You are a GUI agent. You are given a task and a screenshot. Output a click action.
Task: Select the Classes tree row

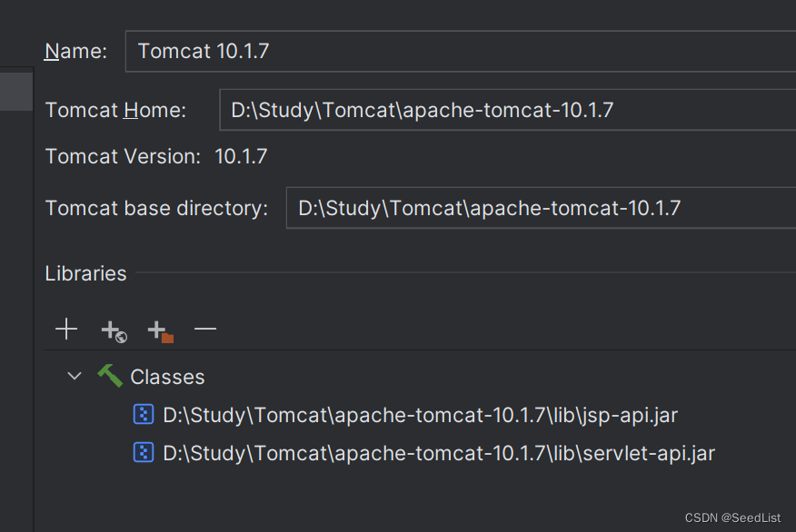(x=419, y=377)
